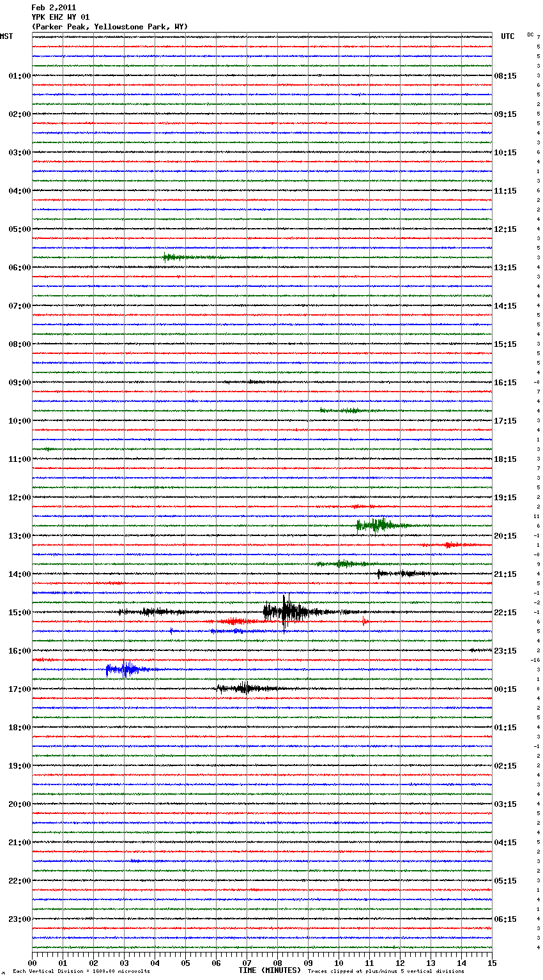Click the 13:15 UTC row label

(505, 268)
